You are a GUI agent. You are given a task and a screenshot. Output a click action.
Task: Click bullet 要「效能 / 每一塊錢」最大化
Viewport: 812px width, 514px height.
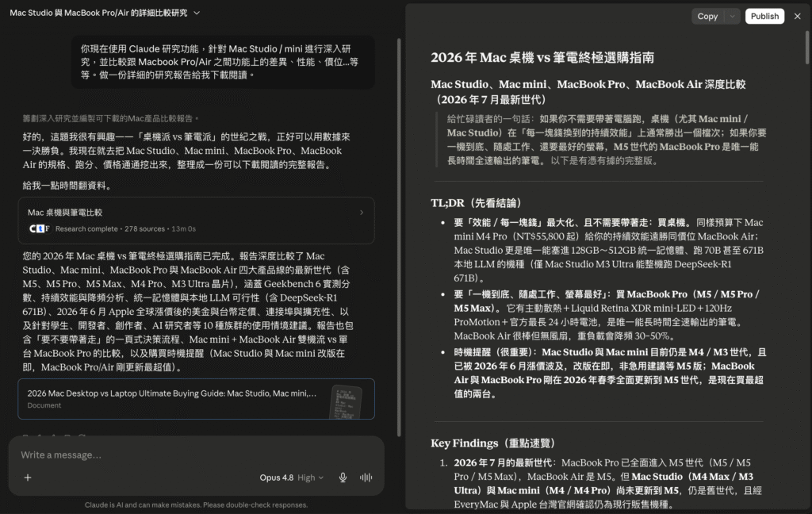coord(608,251)
